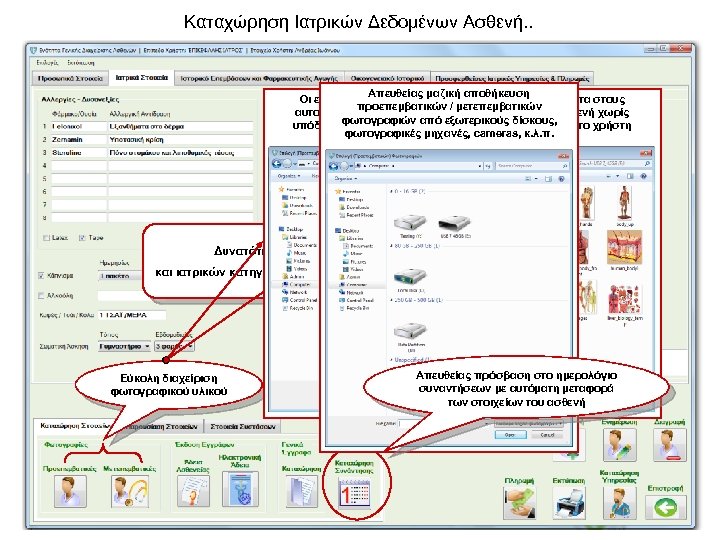Screen dimensions: 720x540
Task: Switch to the Ιατρικά Στοιχεία tab
Action: click(x=141, y=78)
